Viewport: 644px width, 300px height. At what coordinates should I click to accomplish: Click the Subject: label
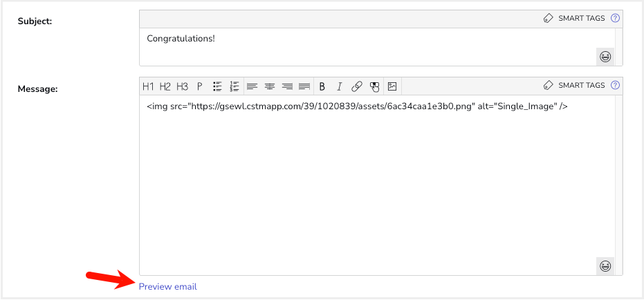click(x=35, y=21)
